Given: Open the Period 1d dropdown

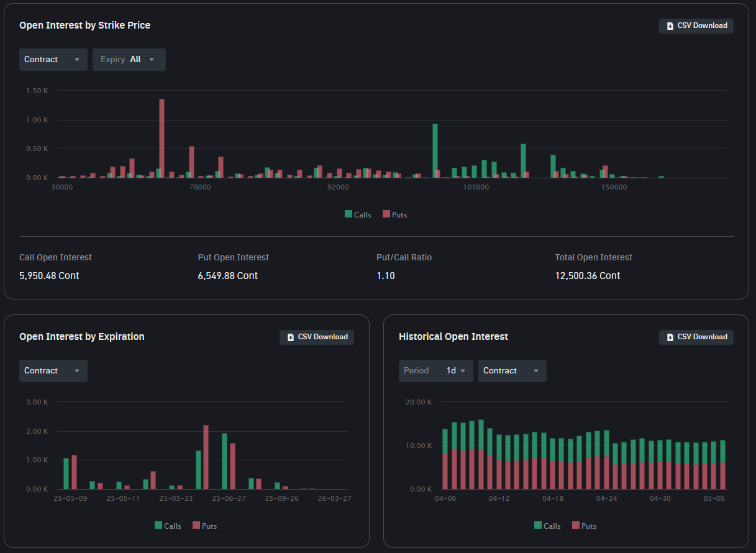Looking at the screenshot, I should [435, 371].
